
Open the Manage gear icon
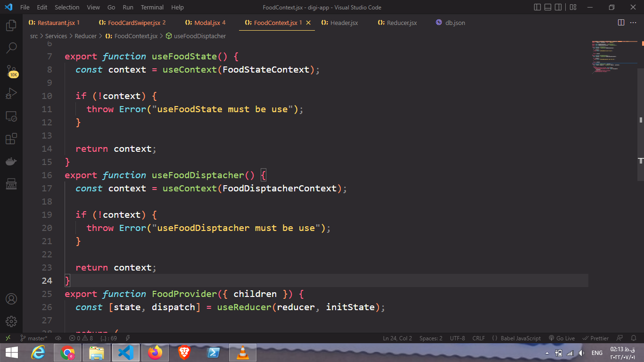(x=11, y=321)
